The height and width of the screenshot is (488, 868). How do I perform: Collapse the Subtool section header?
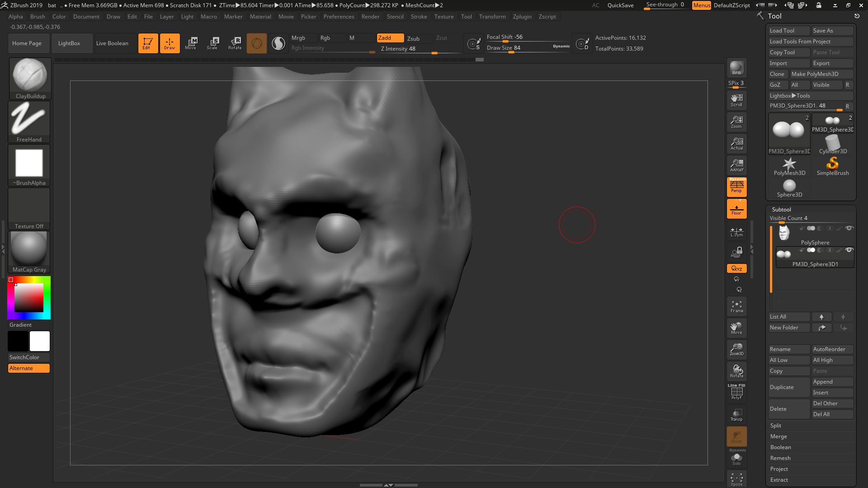coord(781,210)
